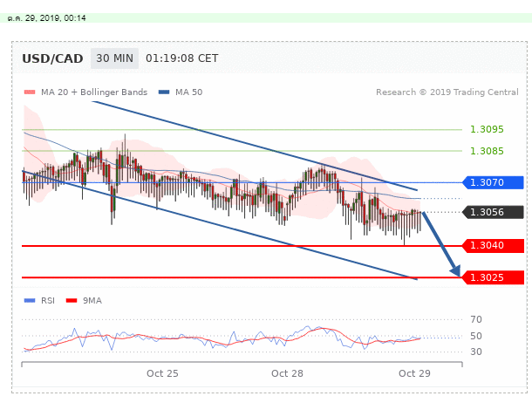Click the RSI blue legend swatch

coord(30,300)
